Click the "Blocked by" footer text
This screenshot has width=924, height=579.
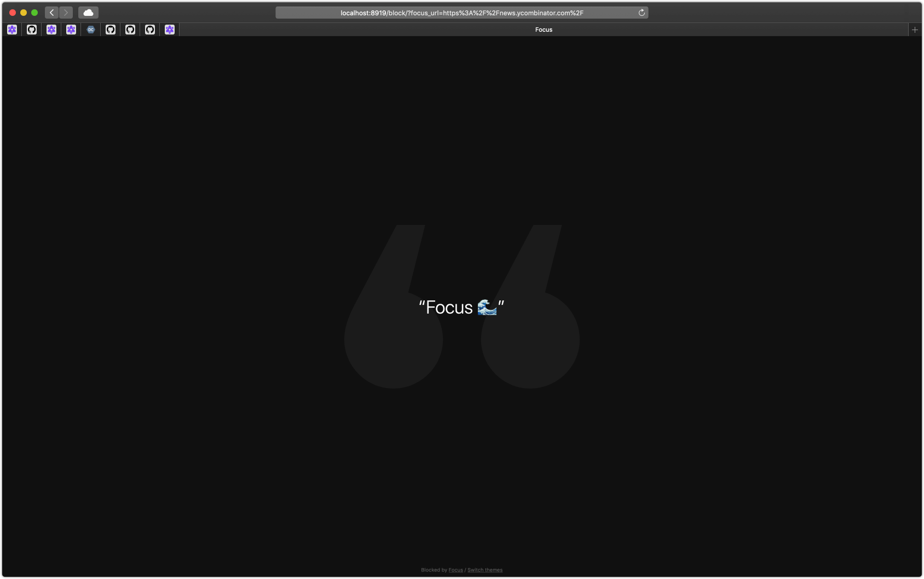(434, 570)
